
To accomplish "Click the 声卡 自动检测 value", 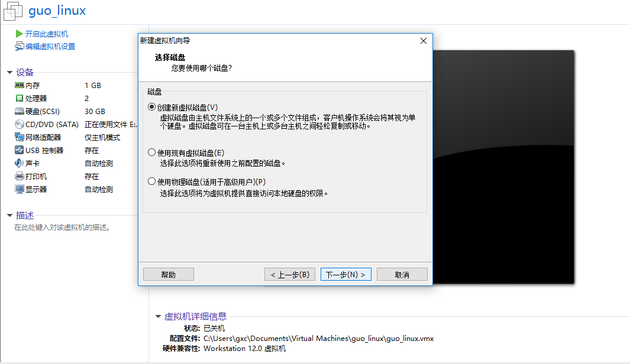I will [98, 163].
